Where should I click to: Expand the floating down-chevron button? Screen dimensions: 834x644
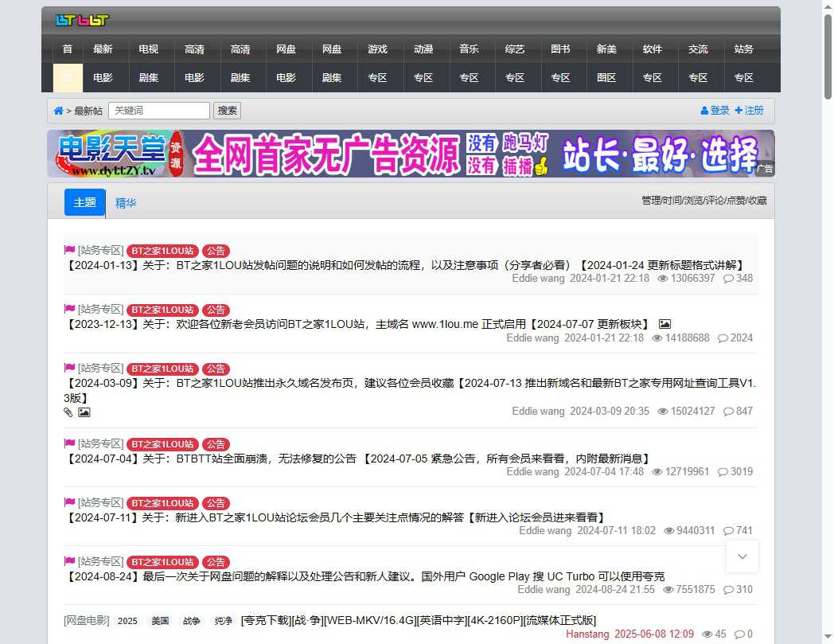click(x=742, y=556)
